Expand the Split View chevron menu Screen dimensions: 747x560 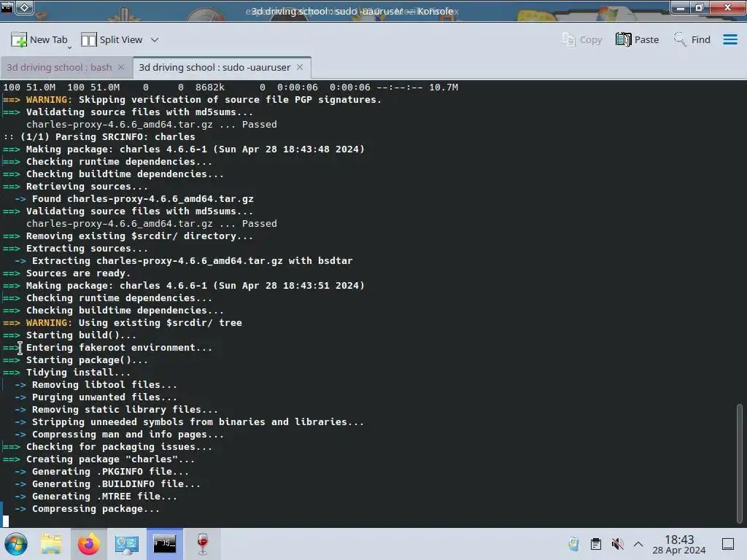155,40
